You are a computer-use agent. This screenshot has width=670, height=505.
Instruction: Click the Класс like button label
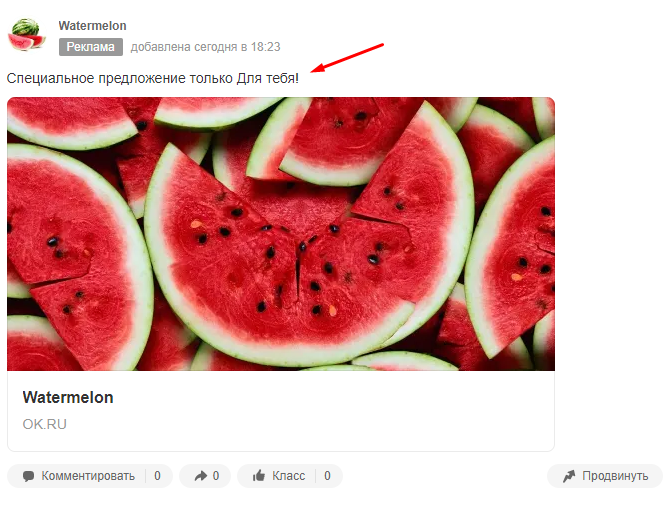tap(288, 476)
